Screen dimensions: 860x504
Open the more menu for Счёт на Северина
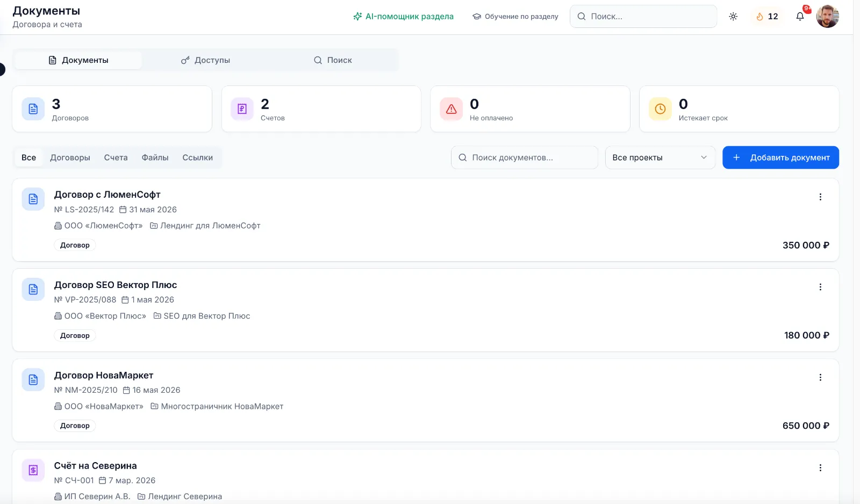(x=820, y=468)
